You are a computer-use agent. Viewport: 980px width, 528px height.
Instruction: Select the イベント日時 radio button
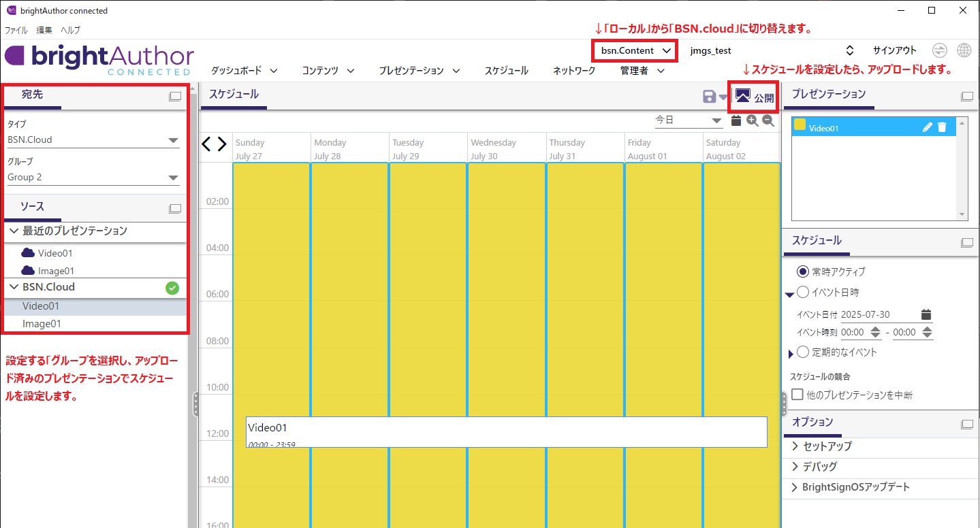point(803,293)
